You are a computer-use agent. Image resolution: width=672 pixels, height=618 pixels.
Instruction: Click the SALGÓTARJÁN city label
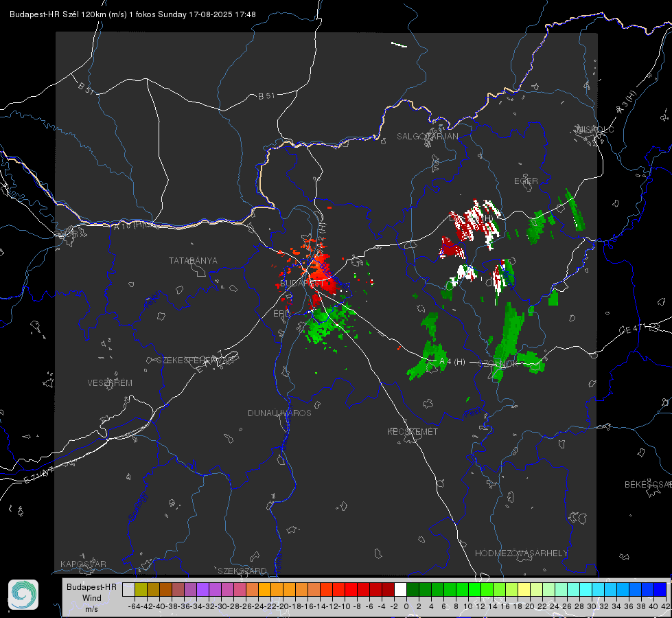pos(427,137)
